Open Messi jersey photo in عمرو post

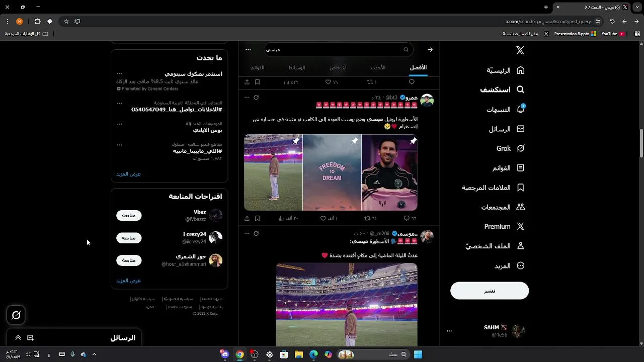click(389, 172)
